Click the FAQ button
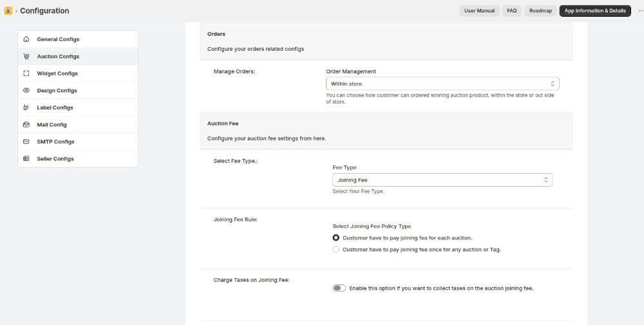Screen dimensions: 644x325 pyautogui.click(x=512, y=11)
